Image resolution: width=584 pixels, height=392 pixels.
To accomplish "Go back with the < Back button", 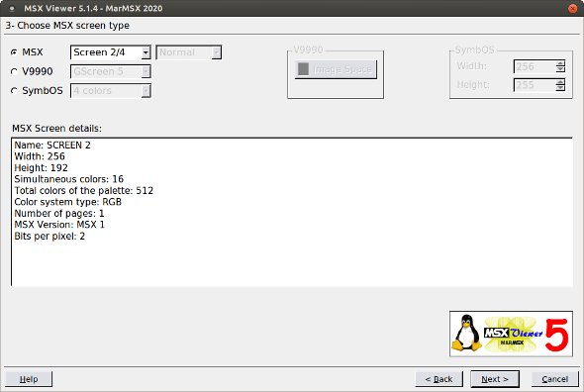I will tap(438, 379).
